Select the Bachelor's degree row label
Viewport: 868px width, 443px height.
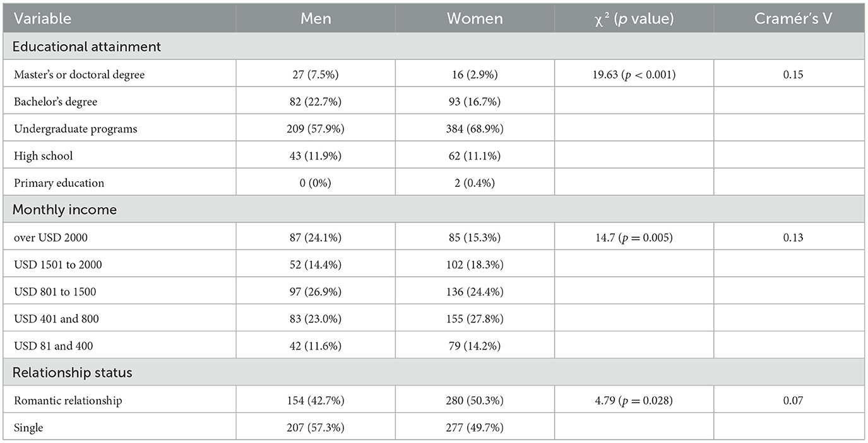pyautogui.click(x=56, y=102)
